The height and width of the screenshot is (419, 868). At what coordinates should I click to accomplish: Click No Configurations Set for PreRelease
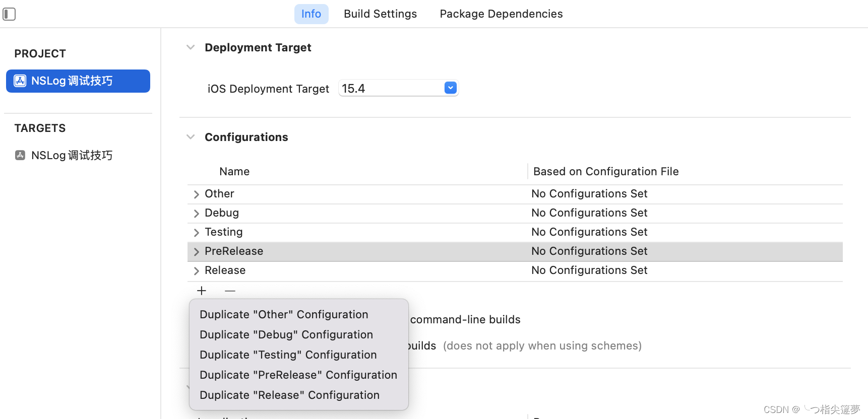[x=589, y=251]
